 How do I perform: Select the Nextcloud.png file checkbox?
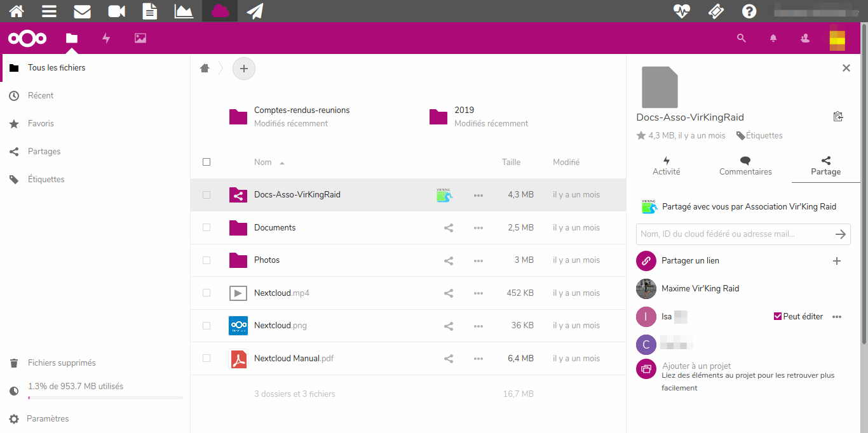point(207,326)
